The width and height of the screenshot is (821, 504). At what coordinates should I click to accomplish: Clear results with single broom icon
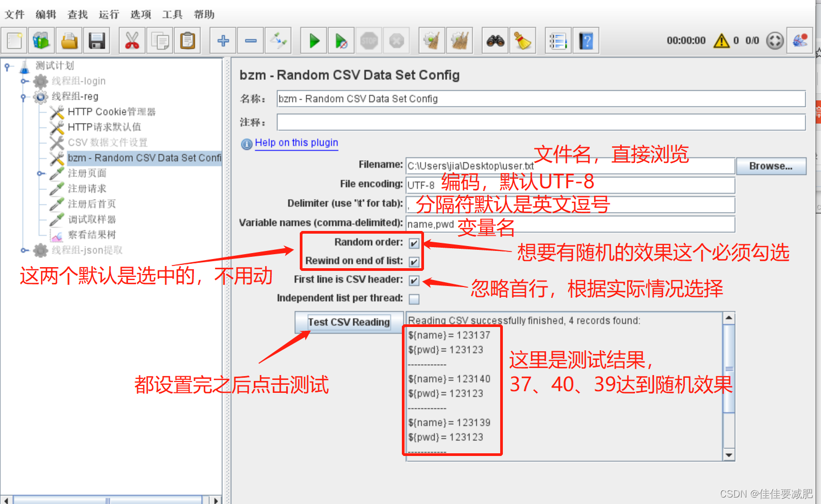(432, 40)
